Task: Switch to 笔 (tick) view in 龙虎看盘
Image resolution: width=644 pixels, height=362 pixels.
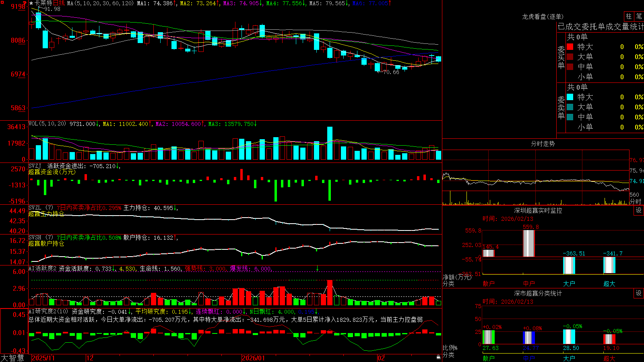Action: click(x=639, y=16)
